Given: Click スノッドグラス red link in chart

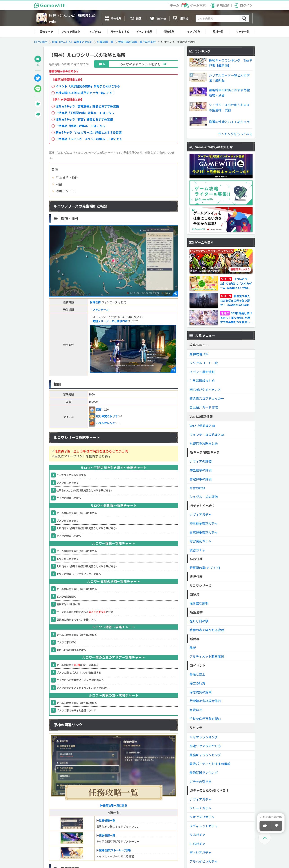Looking at the screenshot, I should tap(97, 612).
